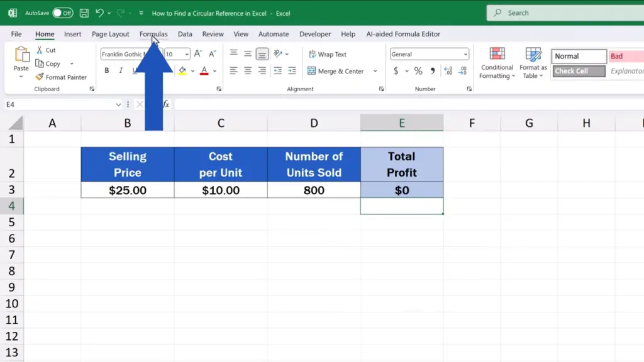Apply percent style to cell
Image resolution: width=644 pixels, height=362 pixels.
pos(418,71)
